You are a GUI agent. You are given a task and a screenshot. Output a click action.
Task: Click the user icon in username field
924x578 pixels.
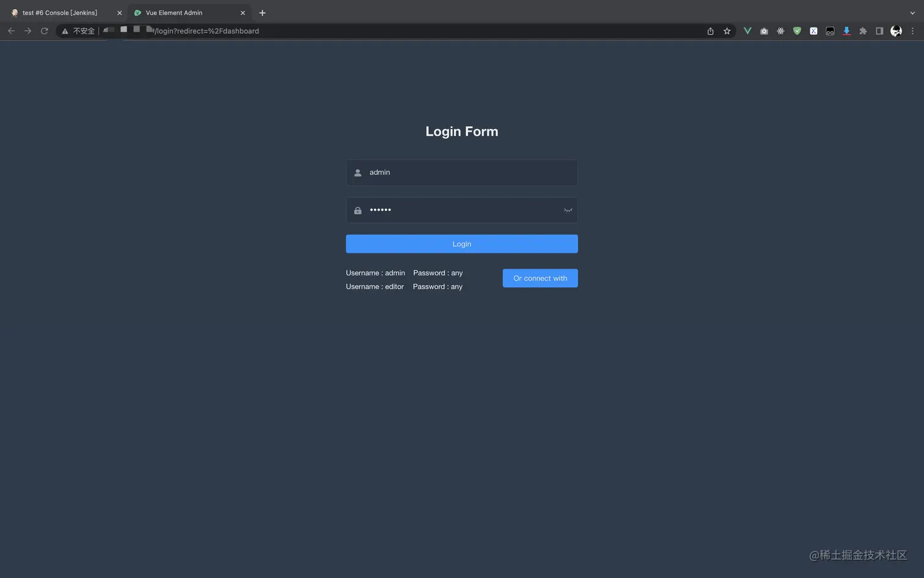[358, 173]
